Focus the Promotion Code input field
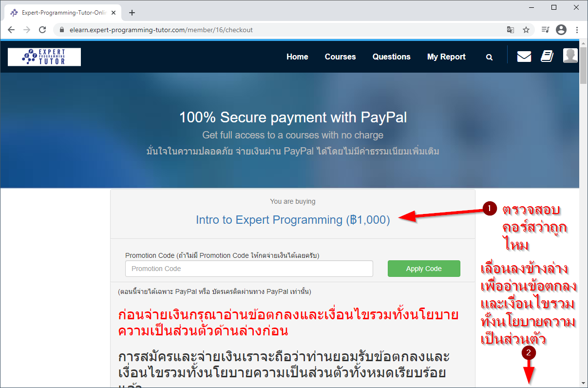Viewport: 588px width, 388px height. click(x=249, y=269)
